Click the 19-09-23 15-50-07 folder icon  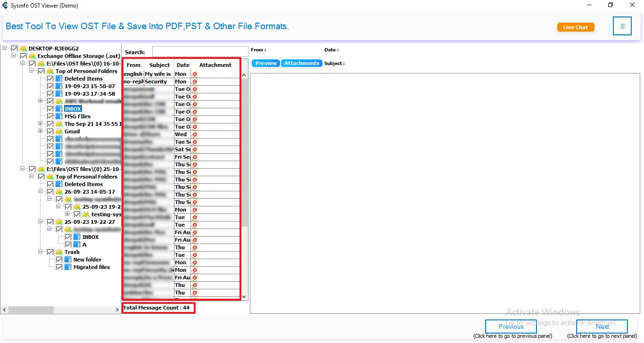(x=59, y=86)
